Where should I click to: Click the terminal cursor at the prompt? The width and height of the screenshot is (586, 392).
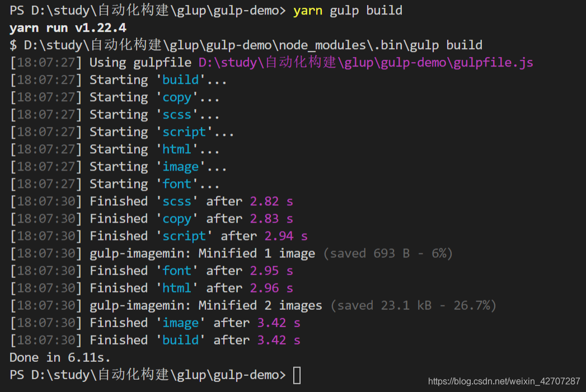[297, 375]
